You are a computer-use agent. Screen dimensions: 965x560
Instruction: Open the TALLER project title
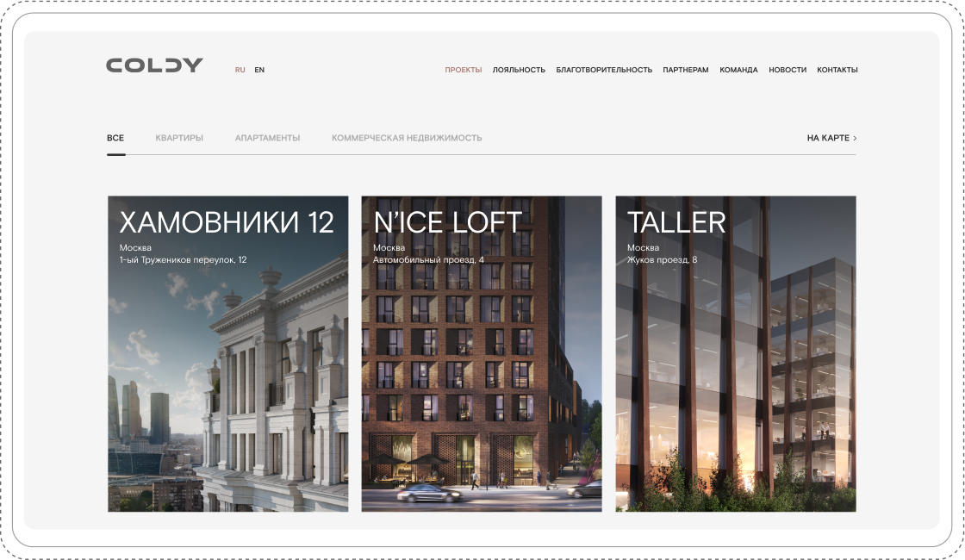click(676, 223)
